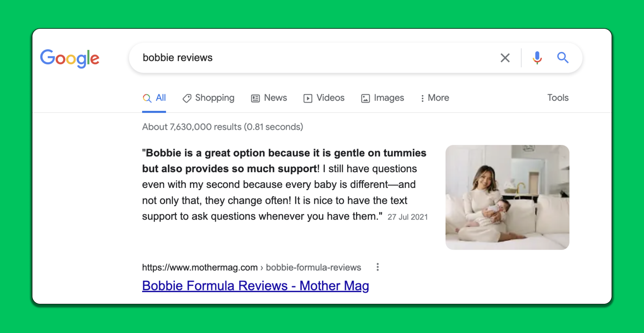Clear the search query with the X icon

(x=505, y=58)
